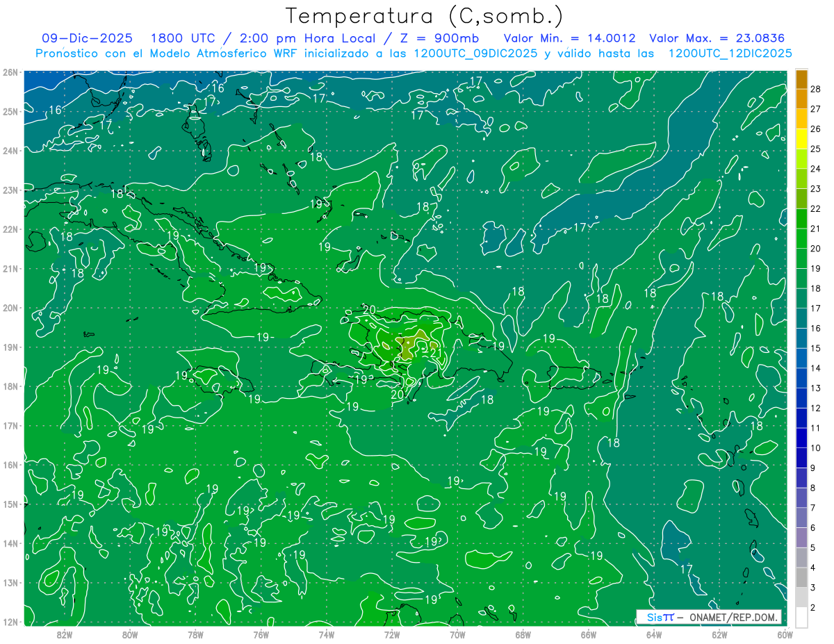834x644 pixels.
Task: Click color bar label '8'
Action: pos(813,488)
